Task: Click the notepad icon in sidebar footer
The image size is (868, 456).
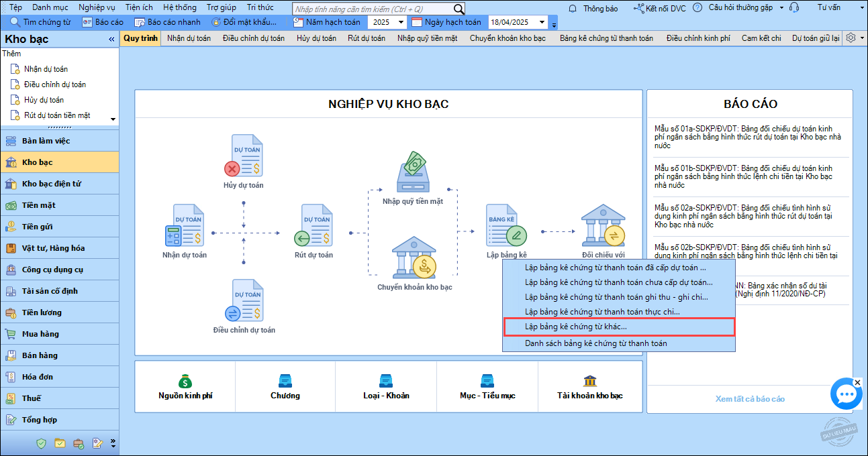Action: pos(97,443)
